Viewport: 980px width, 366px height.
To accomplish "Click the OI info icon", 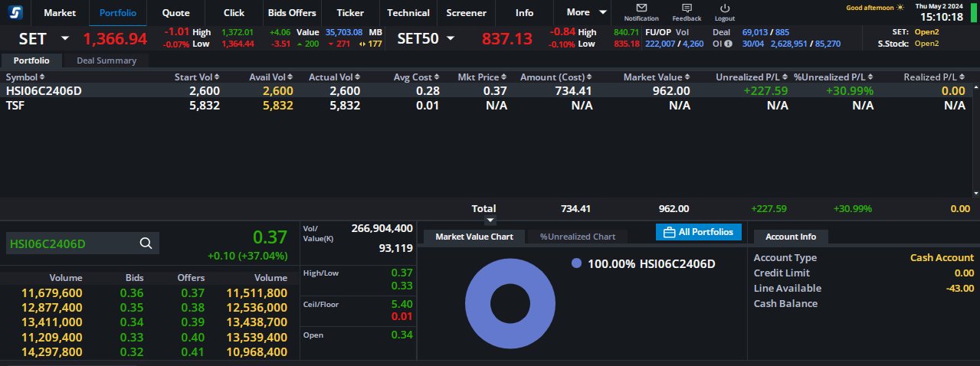I will pyautogui.click(x=728, y=44).
